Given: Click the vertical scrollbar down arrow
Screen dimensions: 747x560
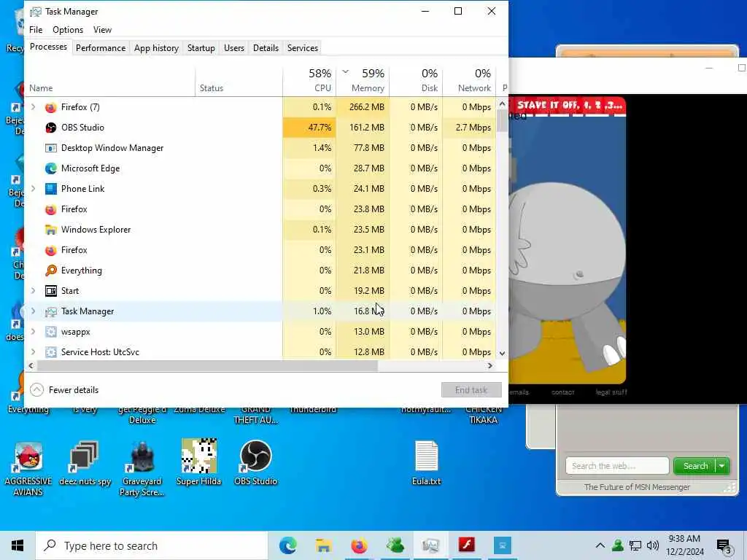Looking at the screenshot, I should click(x=502, y=354).
